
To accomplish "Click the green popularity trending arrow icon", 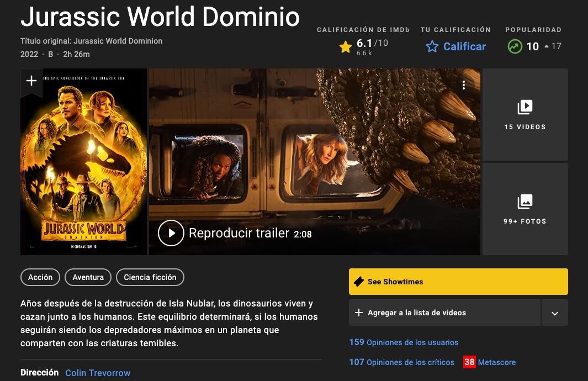I will tap(515, 46).
